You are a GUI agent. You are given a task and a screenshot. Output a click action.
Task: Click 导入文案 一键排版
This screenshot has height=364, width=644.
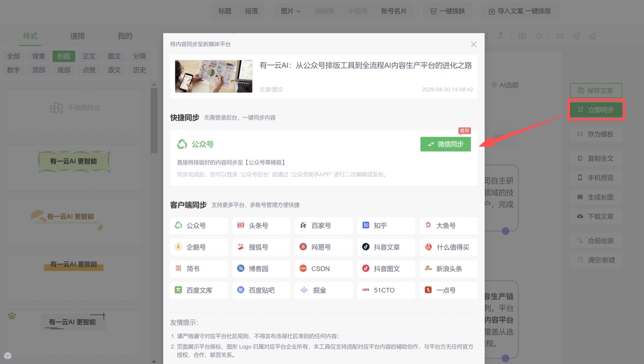tap(519, 11)
